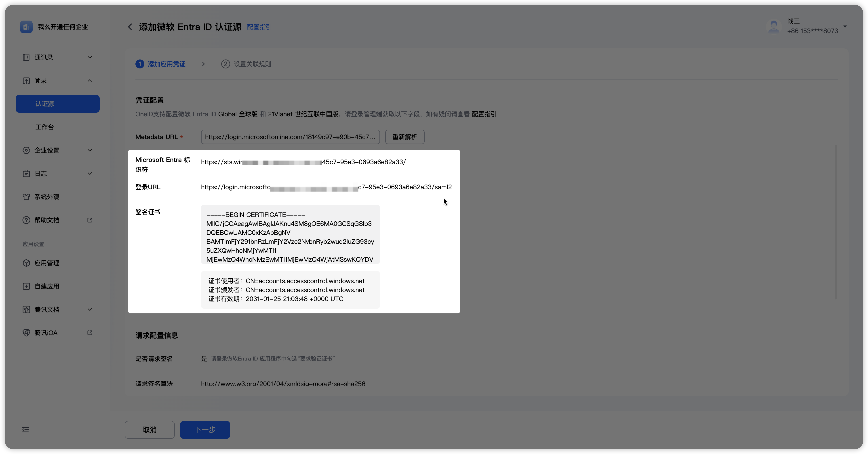Open 工作台 sidebar item
Viewport: 868px width, 454px height.
pos(44,127)
